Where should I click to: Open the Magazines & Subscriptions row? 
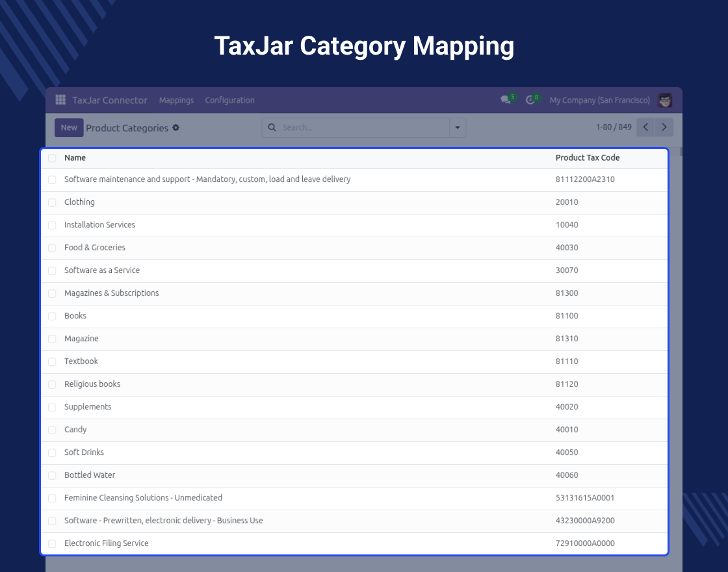(354, 293)
